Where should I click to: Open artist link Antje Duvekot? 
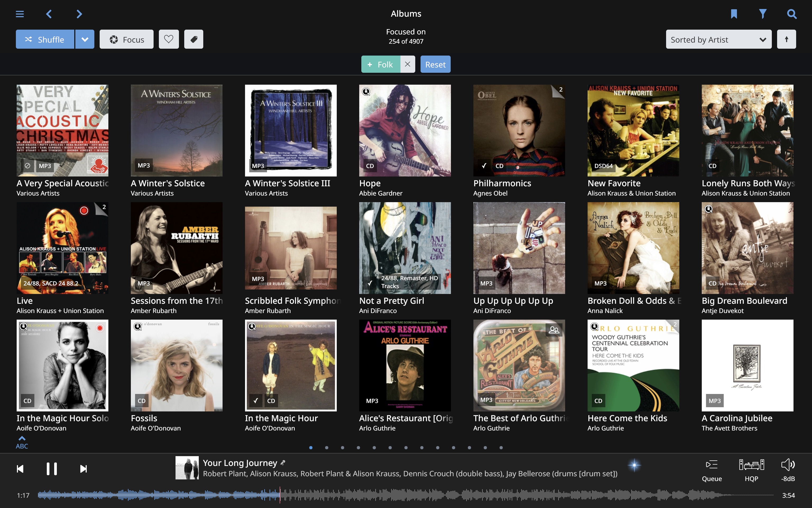722,311
